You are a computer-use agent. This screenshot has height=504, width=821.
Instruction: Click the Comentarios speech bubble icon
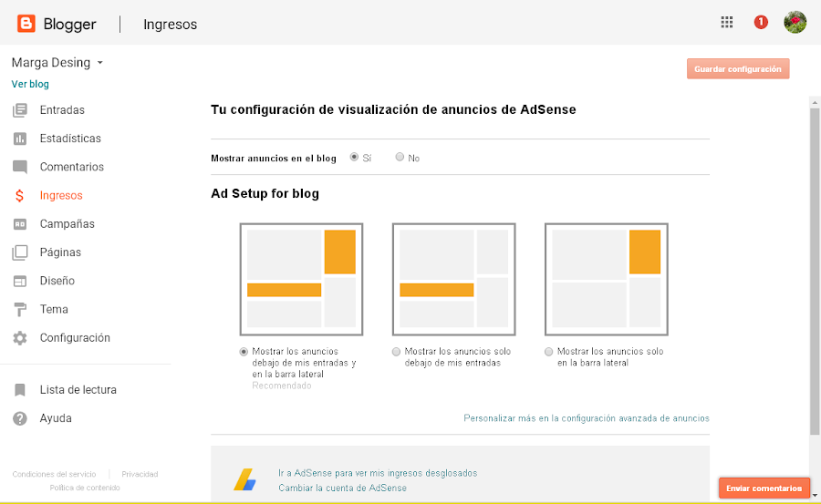coord(20,167)
